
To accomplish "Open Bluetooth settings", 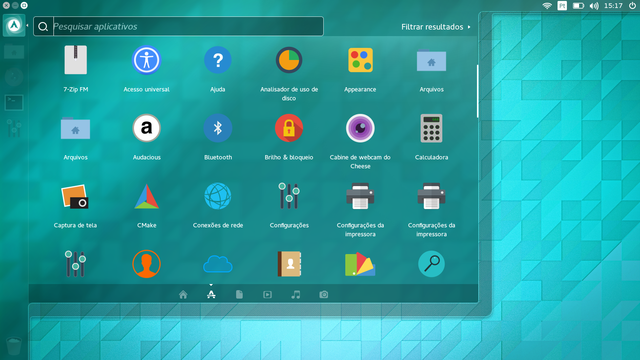I will [218, 128].
